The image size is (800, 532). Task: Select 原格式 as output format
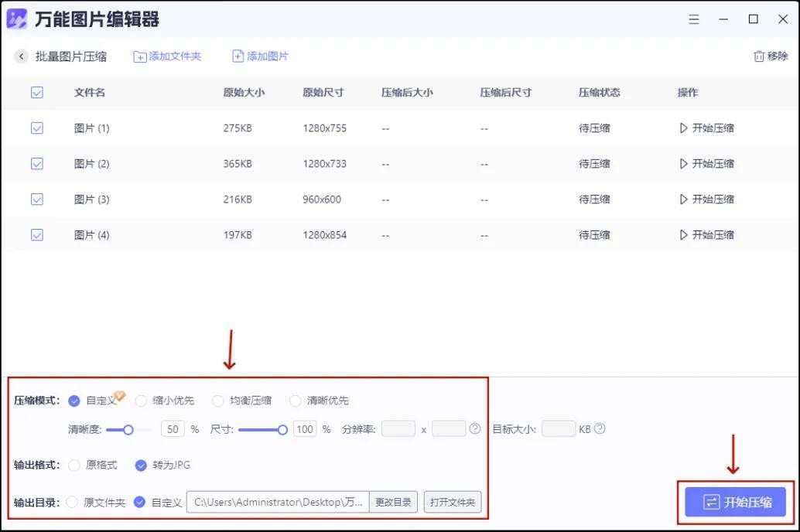(74, 465)
